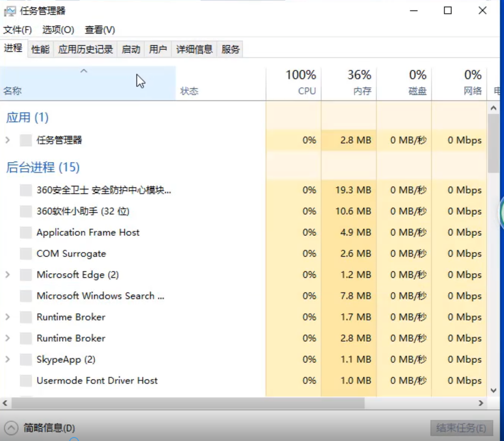Click the Microsoft Windows Search icon
Image resolution: width=504 pixels, height=441 pixels.
26,296
